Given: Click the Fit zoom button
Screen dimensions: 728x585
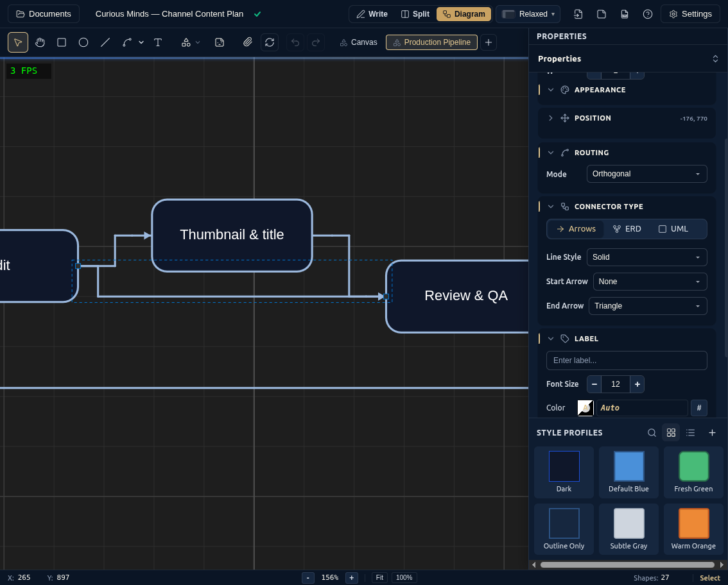Looking at the screenshot, I should (379, 577).
